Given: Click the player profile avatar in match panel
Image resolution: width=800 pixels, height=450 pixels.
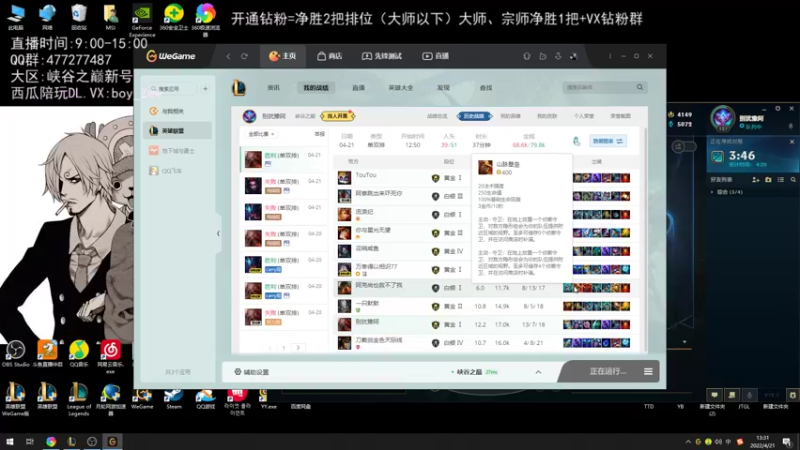Looking at the screenshot, I should click(x=249, y=116).
